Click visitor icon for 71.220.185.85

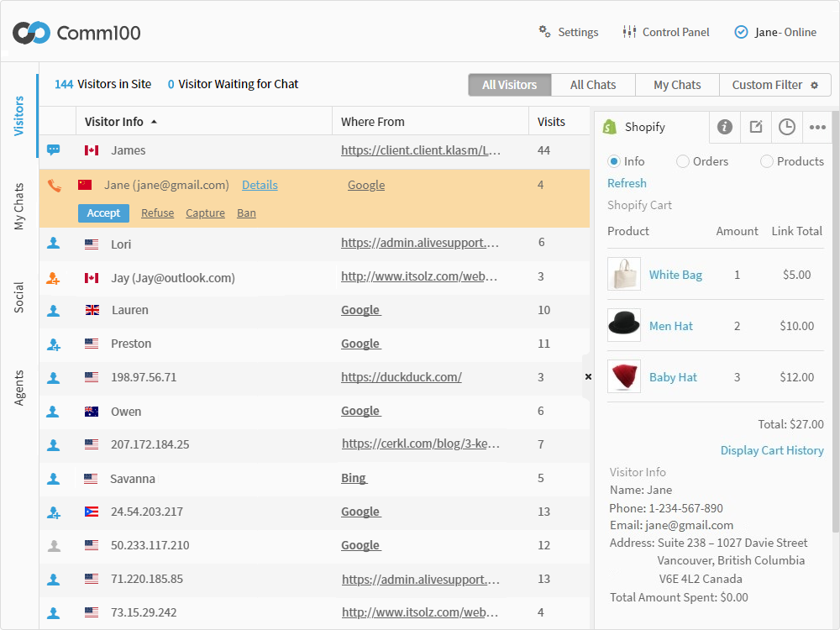click(x=53, y=579)
